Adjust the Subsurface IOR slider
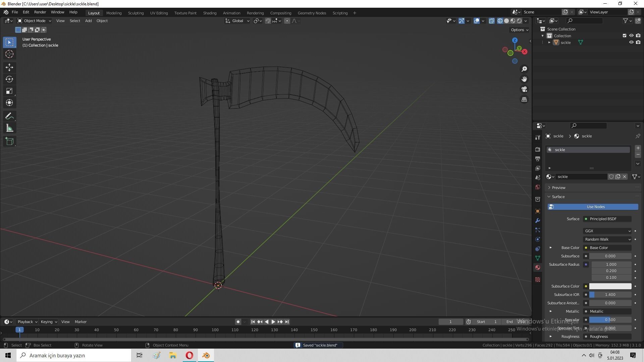 (610, 295)
